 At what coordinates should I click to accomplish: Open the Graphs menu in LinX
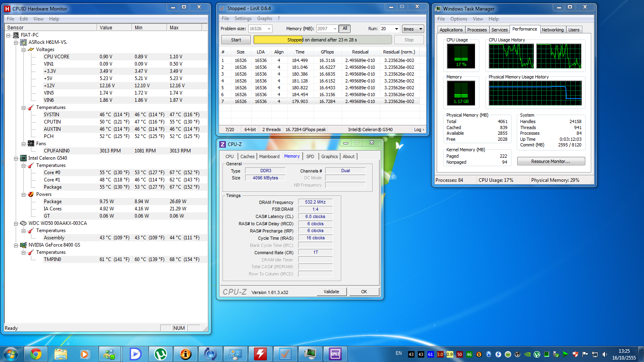pos(264,19)
